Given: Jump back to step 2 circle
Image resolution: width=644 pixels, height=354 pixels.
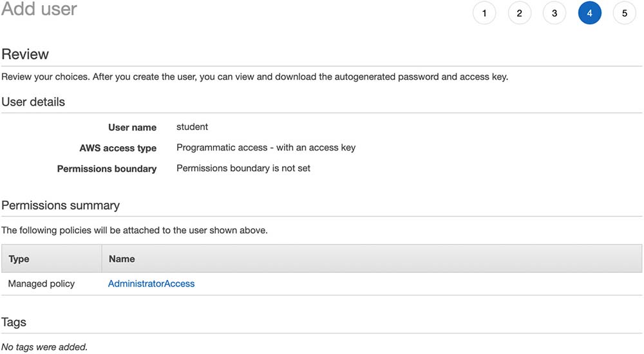Looking at the screenshot, I should pyautogui.click(x=519, y=13).
